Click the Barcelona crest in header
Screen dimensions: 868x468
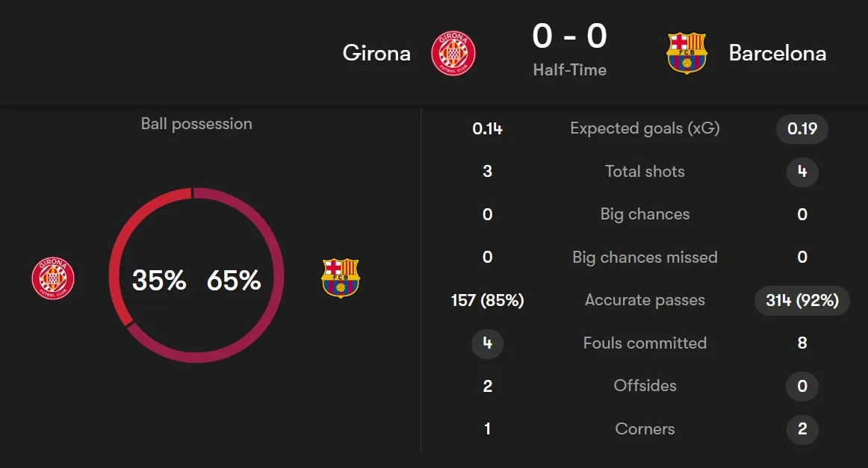tap(686, 53)
